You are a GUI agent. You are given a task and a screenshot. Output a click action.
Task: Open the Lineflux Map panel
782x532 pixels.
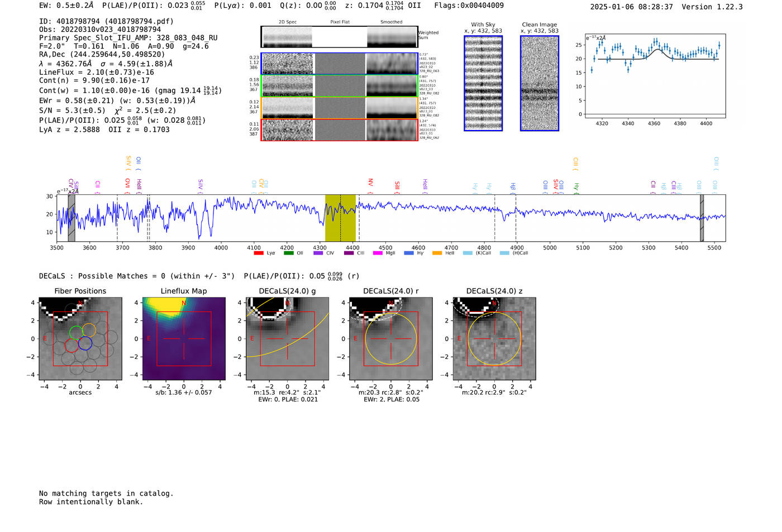(184, 338)
